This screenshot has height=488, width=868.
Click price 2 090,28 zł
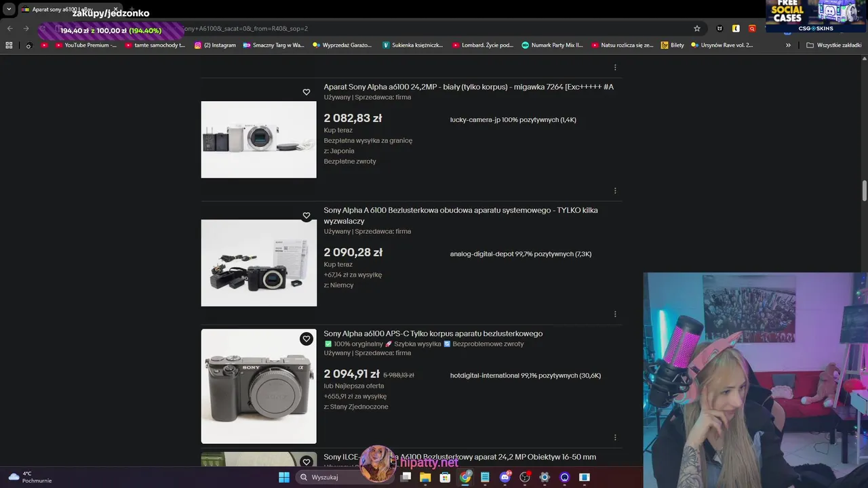click(353, 252)
